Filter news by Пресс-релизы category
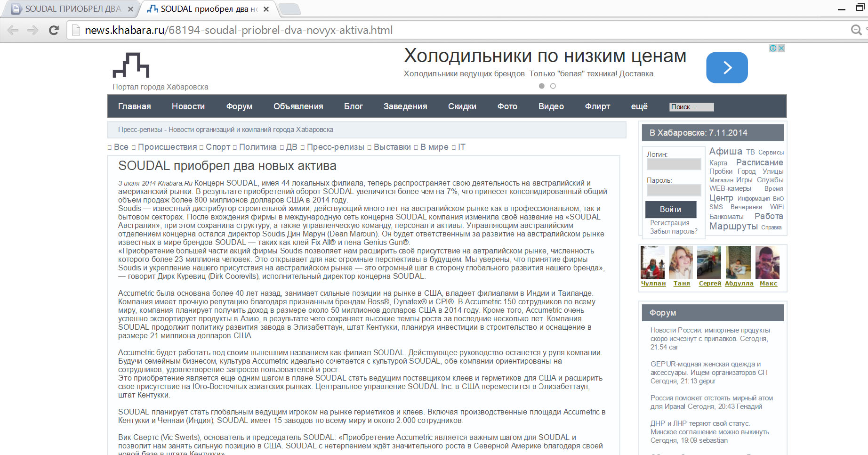The width and height of the screenshot is (868, 455). (336, 147)
